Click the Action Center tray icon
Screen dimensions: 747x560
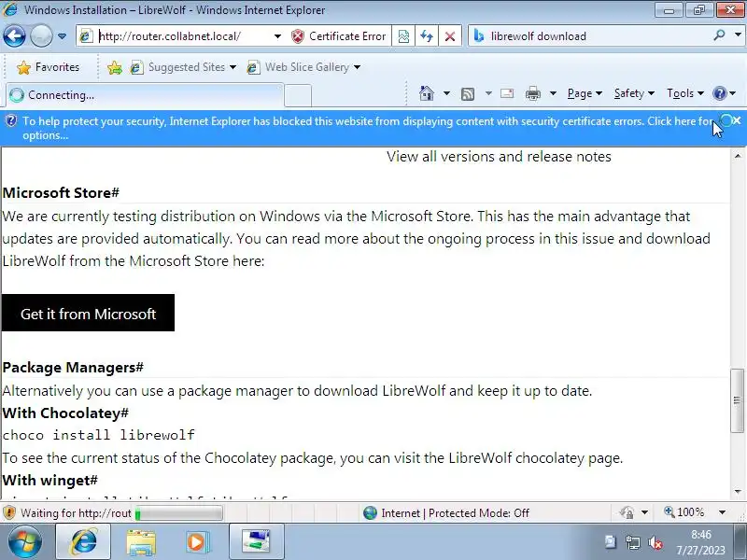tap(610, 542)
